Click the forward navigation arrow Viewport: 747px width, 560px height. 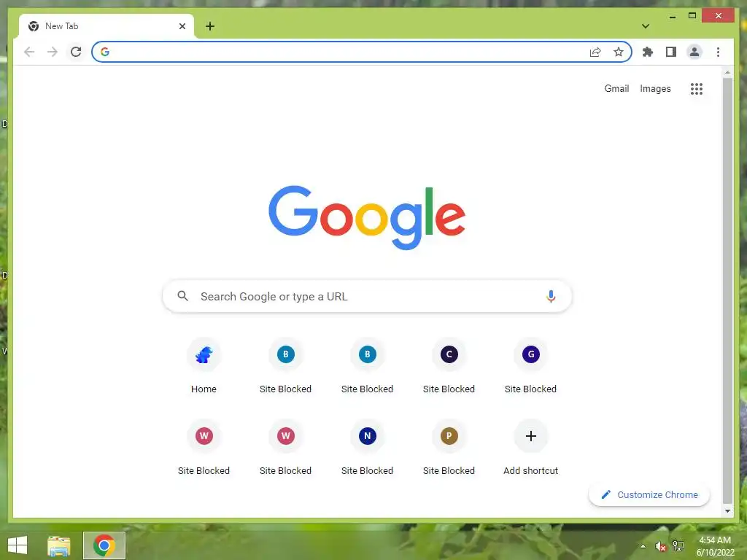click(x=53, y=52)
